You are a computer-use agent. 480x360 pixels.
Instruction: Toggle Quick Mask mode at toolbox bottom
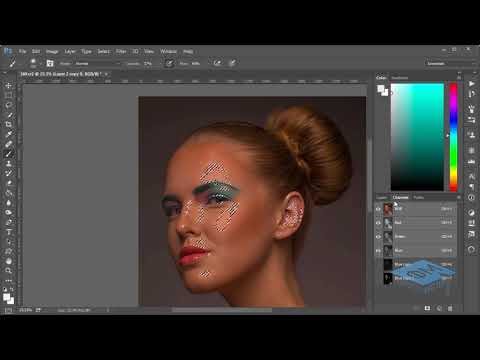(8, 310)
